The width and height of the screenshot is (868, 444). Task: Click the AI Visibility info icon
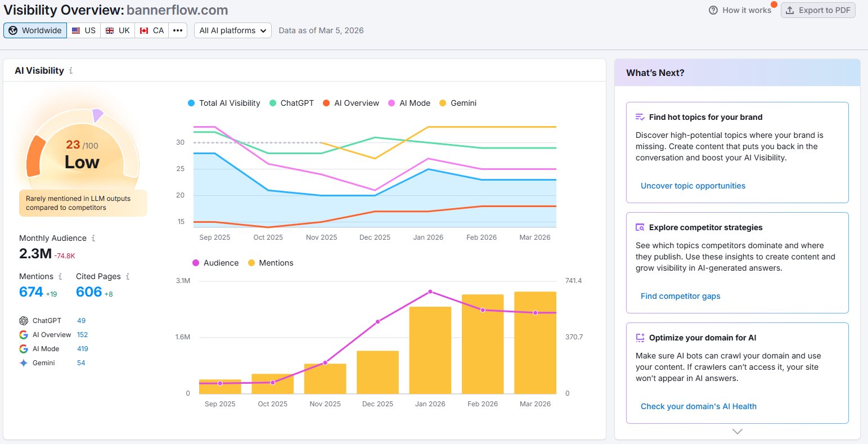click(71, 71)
